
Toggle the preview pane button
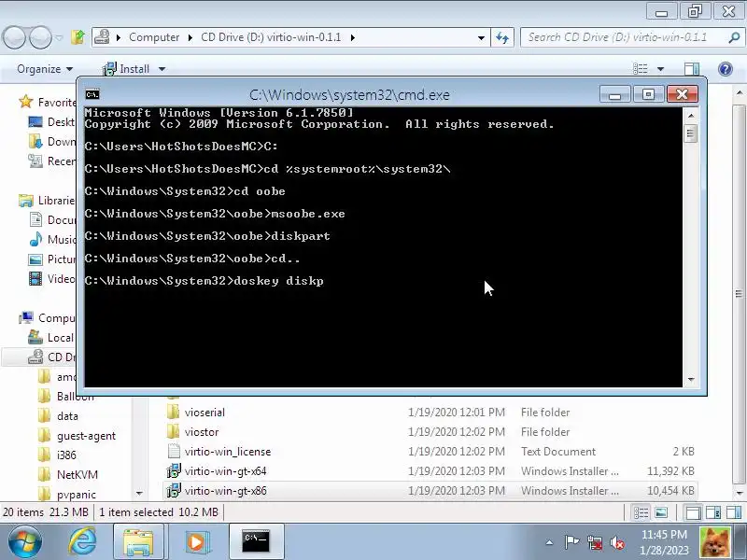point(692,69)
